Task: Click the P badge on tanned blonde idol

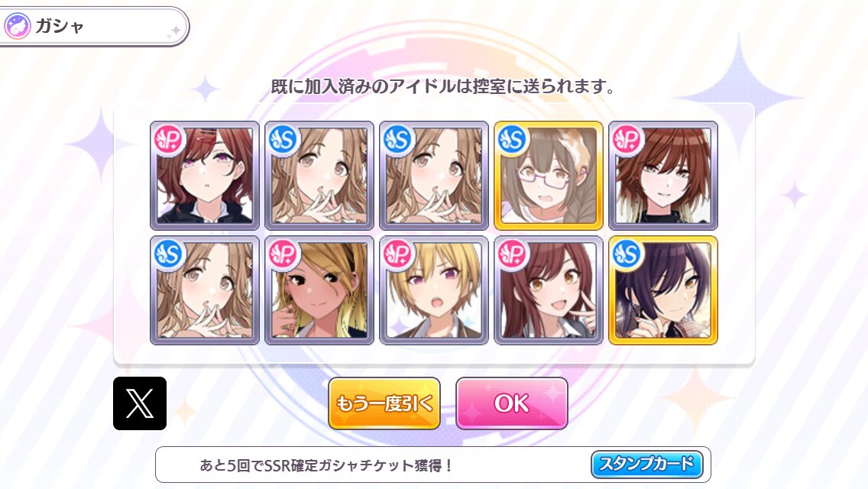Action: pos(283,254)
